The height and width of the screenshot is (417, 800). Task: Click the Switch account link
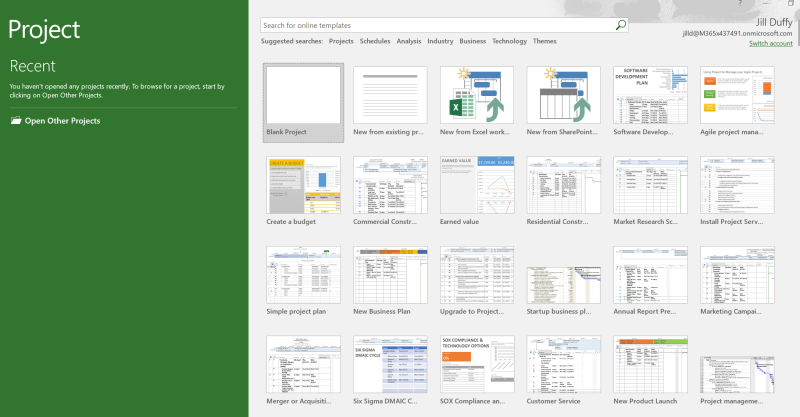(x=770, y=43)
